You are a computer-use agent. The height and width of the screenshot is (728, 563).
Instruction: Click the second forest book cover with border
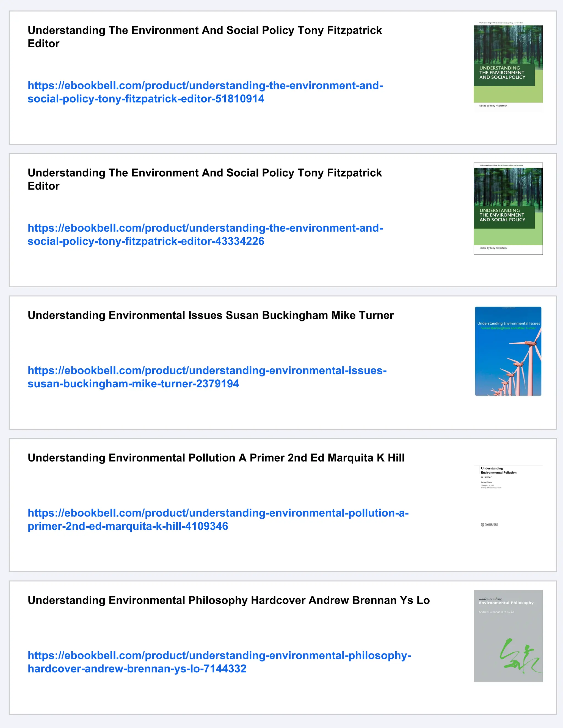508,209
